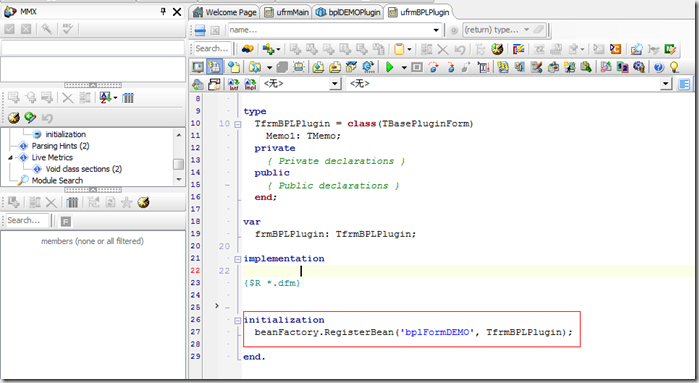699x383 pixels.
Task: Run the project with green play button
Action: point(390,67)
